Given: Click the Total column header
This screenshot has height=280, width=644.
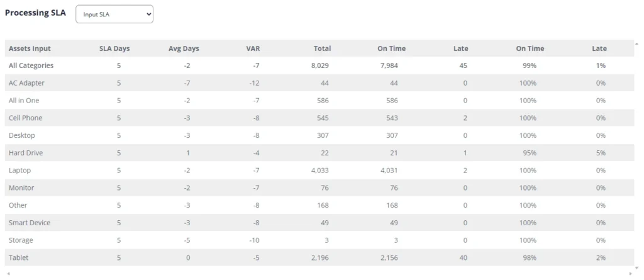Looking at the screenshot, I should coord(323,48).
